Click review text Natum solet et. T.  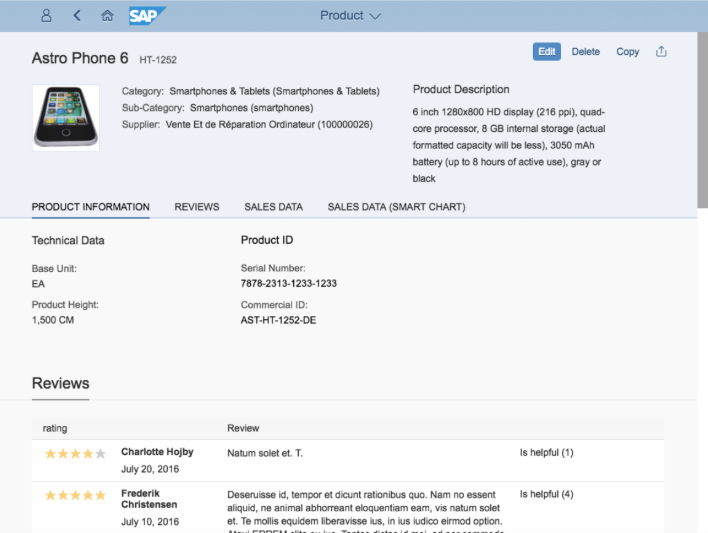(x=265, y=453)
